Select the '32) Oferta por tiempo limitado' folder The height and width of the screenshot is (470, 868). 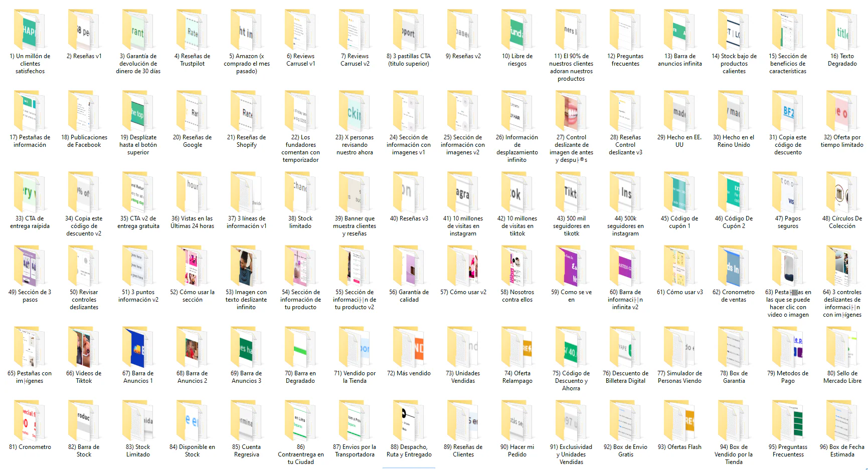842,112
